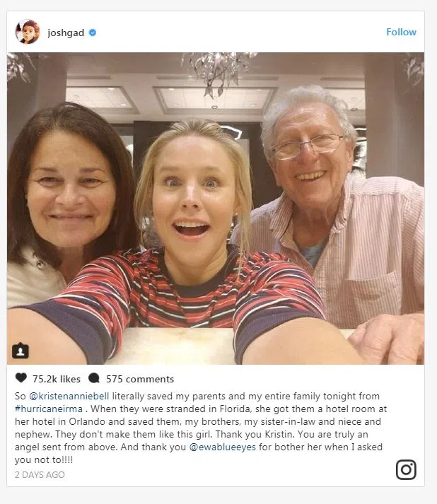Screen dimensions: 437x504
Task: Open the joshgad profile avatar
Action: (28, 32)
